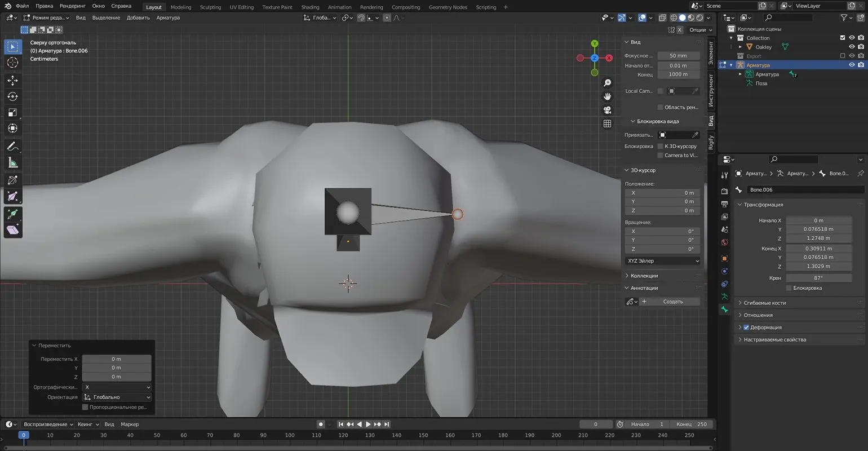Click the zoom magnifier viewport gizmo

click(607, 83)
